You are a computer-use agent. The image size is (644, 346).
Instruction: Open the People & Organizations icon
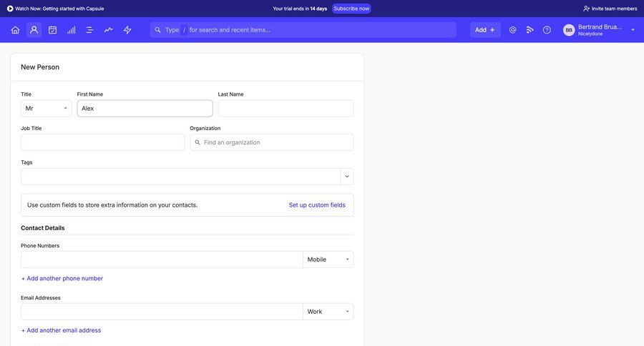(x=34, y=30)
